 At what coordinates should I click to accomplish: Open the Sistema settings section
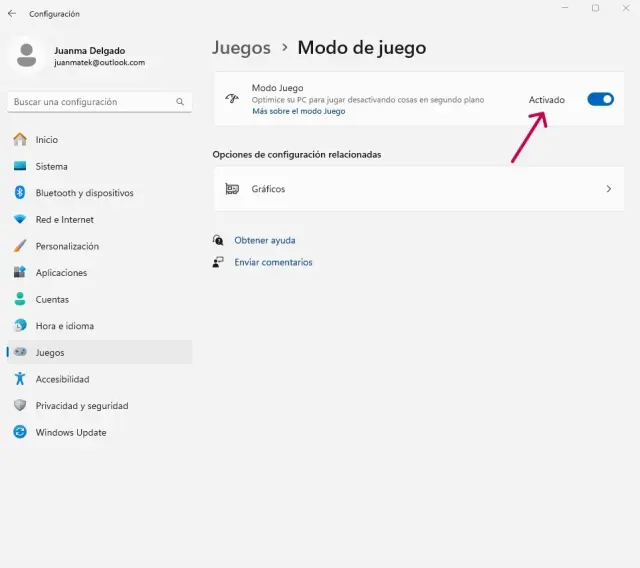pyautogui.click(x=52, y=166)
